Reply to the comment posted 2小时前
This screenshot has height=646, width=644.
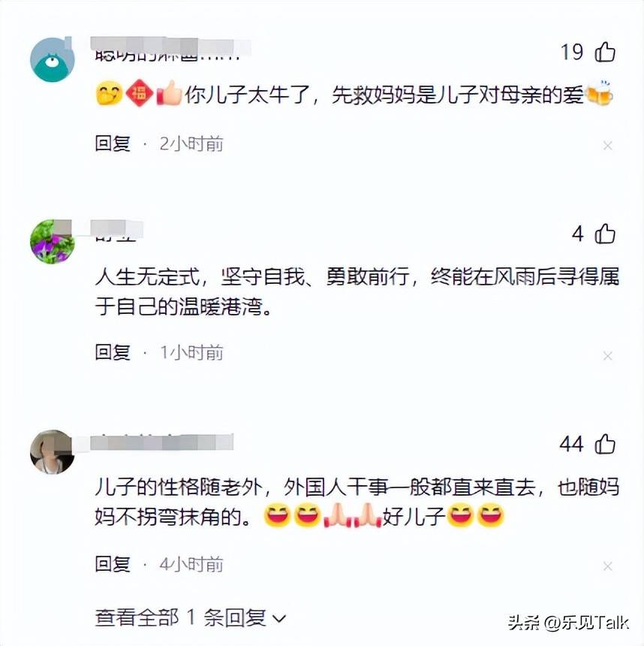[x=113, y=143]
